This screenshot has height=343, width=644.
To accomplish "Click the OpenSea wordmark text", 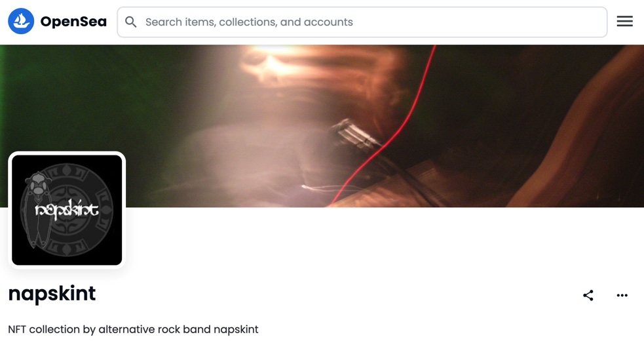I will pos(73,22).
